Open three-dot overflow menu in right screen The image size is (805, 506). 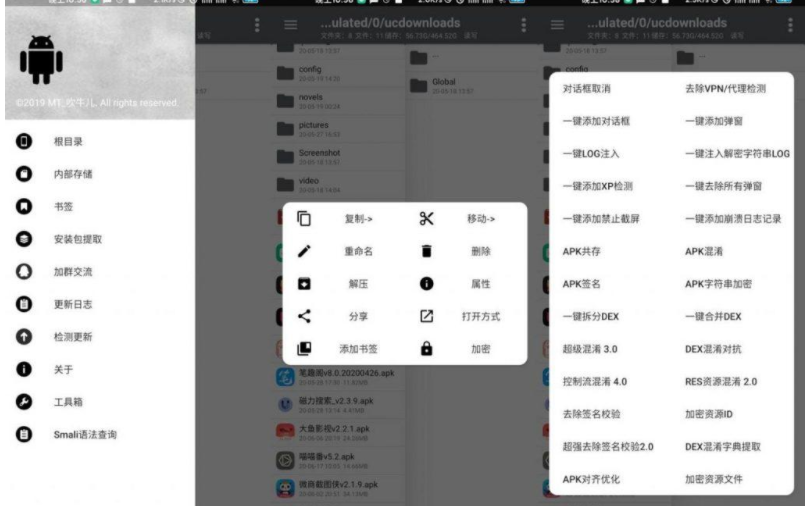pos(790,25)
